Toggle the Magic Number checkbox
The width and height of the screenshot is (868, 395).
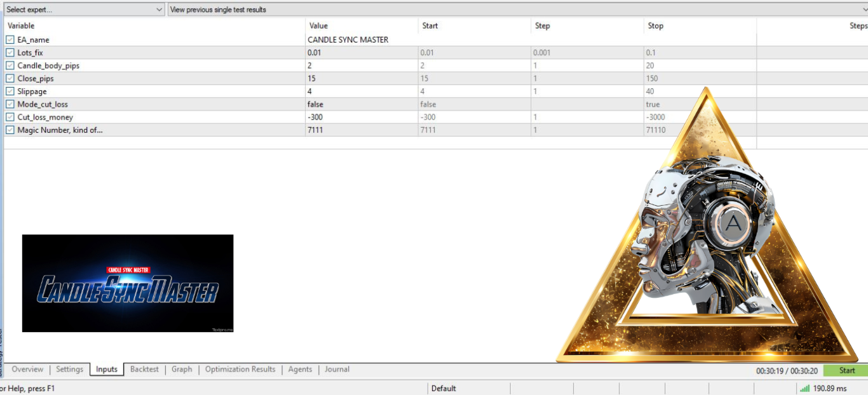[10, 130]
